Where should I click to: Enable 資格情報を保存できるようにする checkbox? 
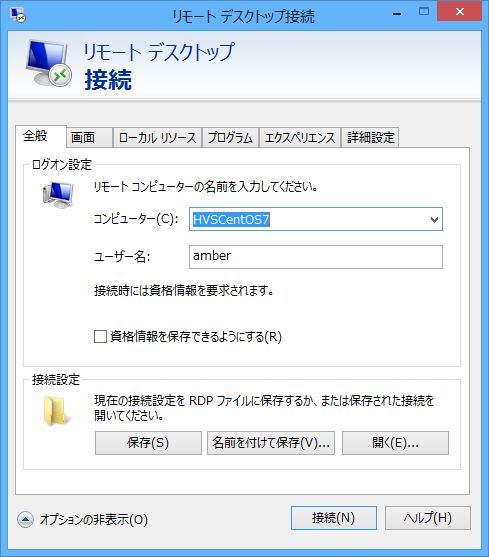[x=100, y=336]
